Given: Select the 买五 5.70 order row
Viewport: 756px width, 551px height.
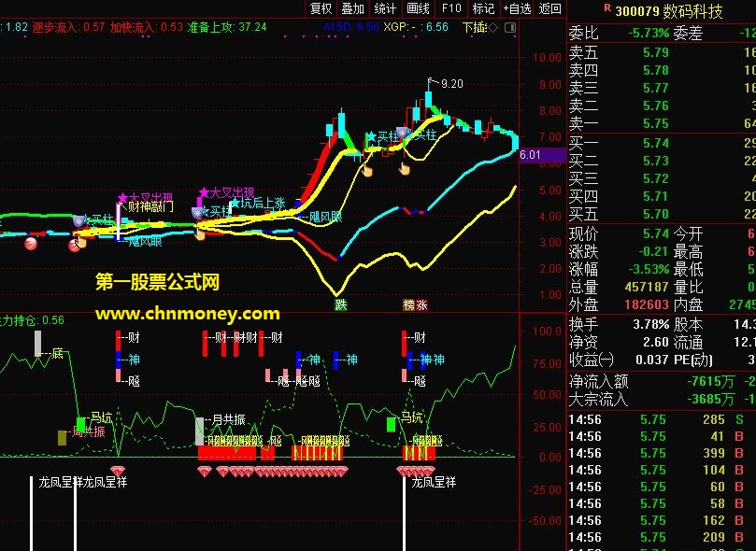Looking at the screenshot, I should (662, 214).
